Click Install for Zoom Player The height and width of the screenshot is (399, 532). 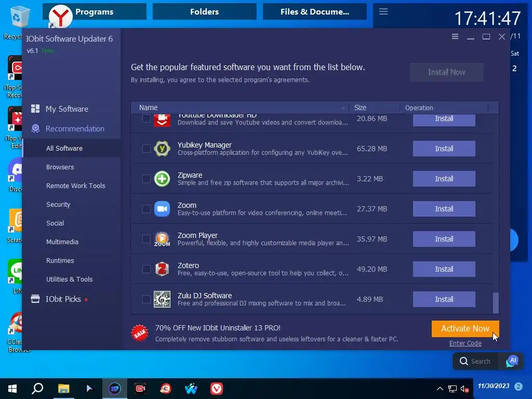(x=444, y=239)
